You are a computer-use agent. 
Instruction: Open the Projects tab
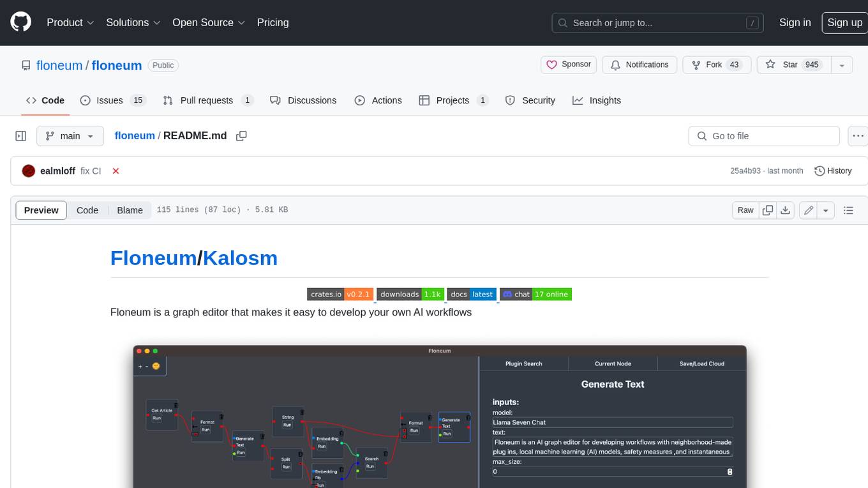454,100
